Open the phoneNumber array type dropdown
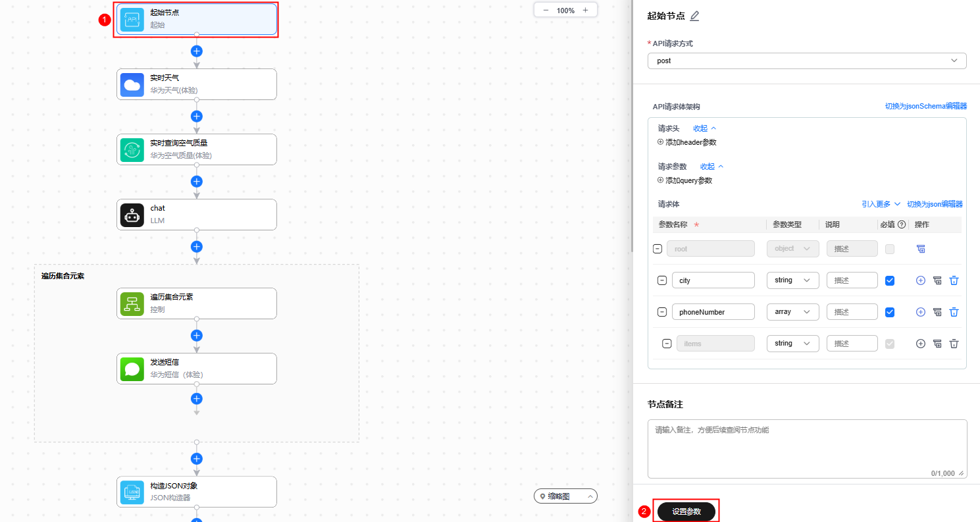This screenshot has height=522, width=980. tap(792, 312)
